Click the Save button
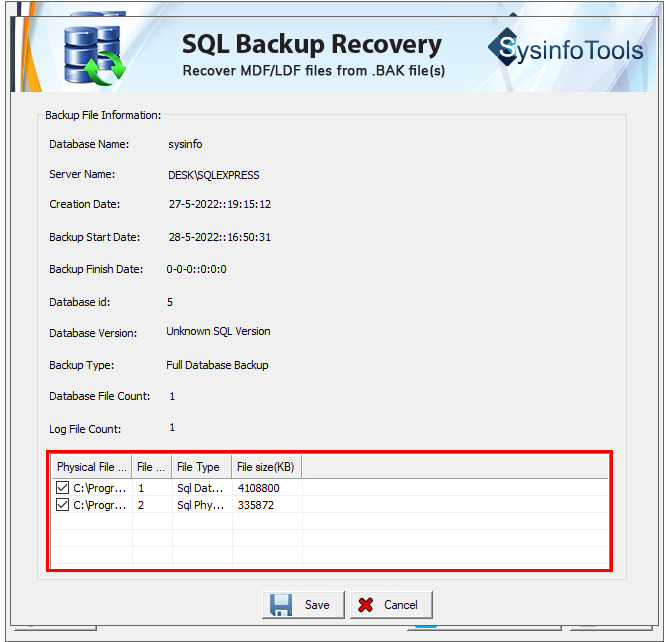Viewport: 666px width, 642px height. pos(303,604)
